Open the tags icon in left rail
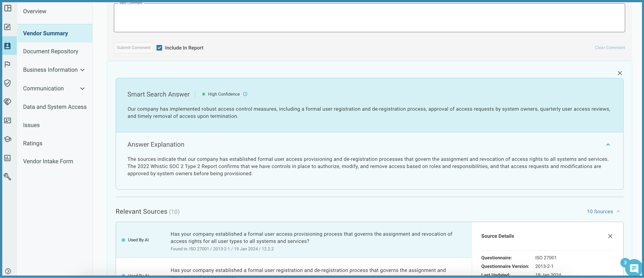The height and width of the screenshot is (278, 644). point(8,102)
